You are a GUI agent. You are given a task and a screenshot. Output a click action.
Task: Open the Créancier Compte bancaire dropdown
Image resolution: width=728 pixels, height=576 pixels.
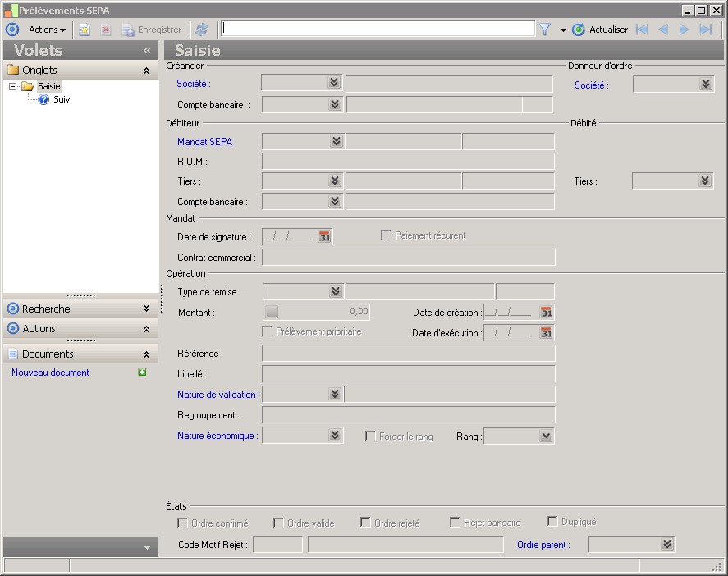pyautogui.click(x=335, y=104)
